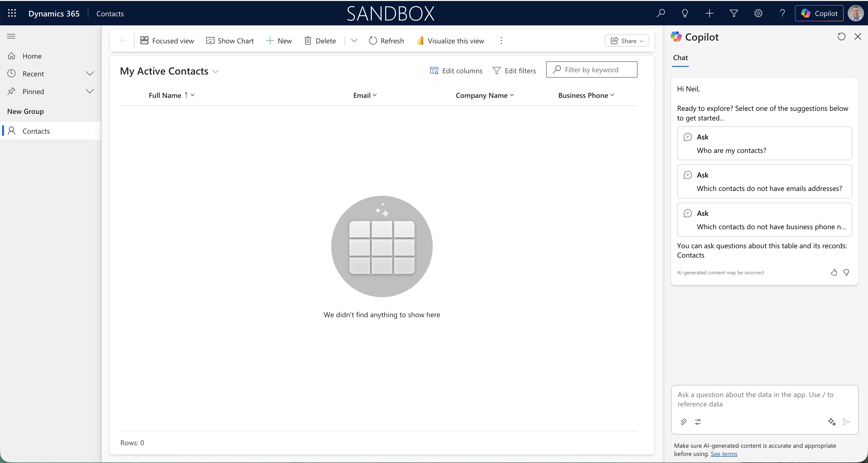Click the help question mark icon
Viewport: 868px width, 463px height.
tap(782, 13)
